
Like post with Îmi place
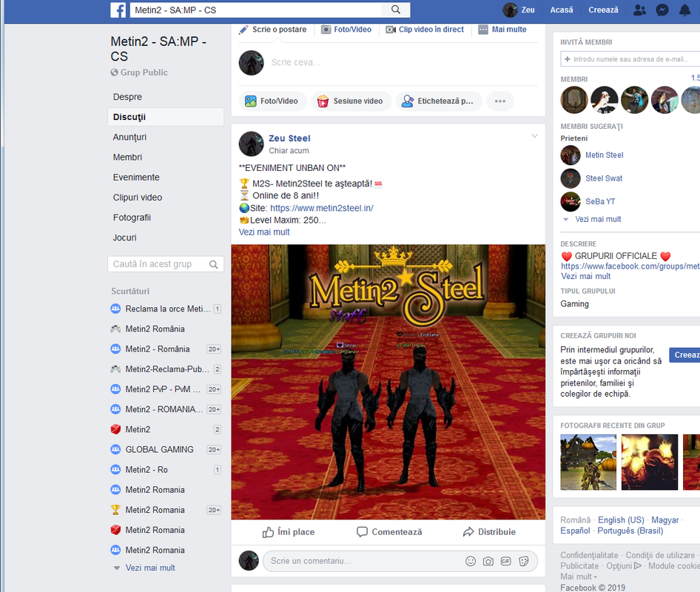[289, 532]
